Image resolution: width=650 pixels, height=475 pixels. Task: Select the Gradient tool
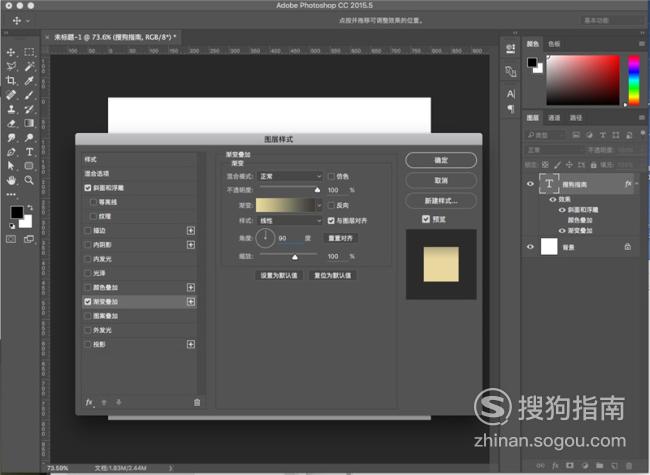point(29,123)
